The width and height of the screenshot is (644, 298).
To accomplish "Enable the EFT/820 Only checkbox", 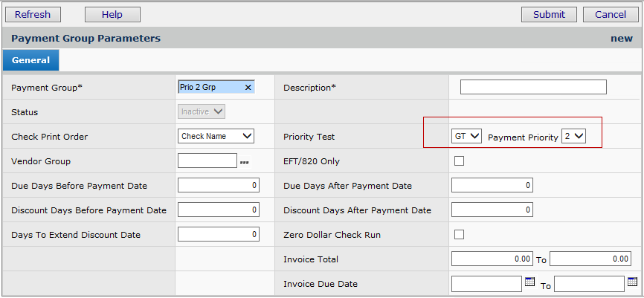I will [459, 161].
